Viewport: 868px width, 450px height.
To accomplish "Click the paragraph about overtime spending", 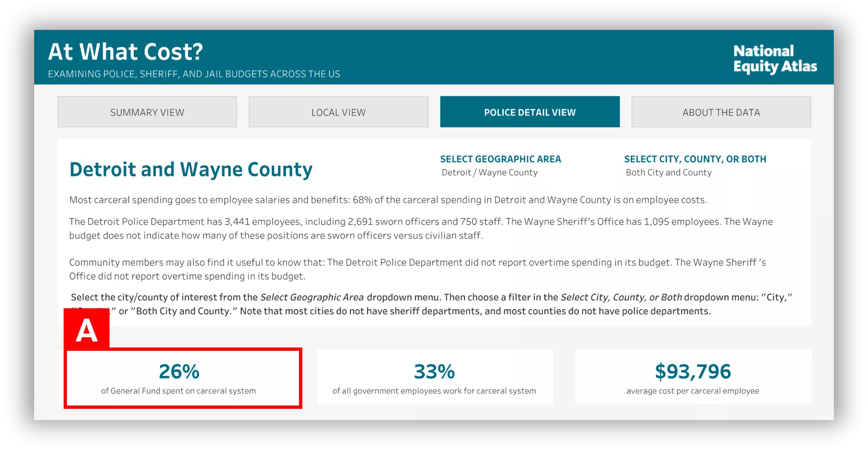I will tap(416, 269).
